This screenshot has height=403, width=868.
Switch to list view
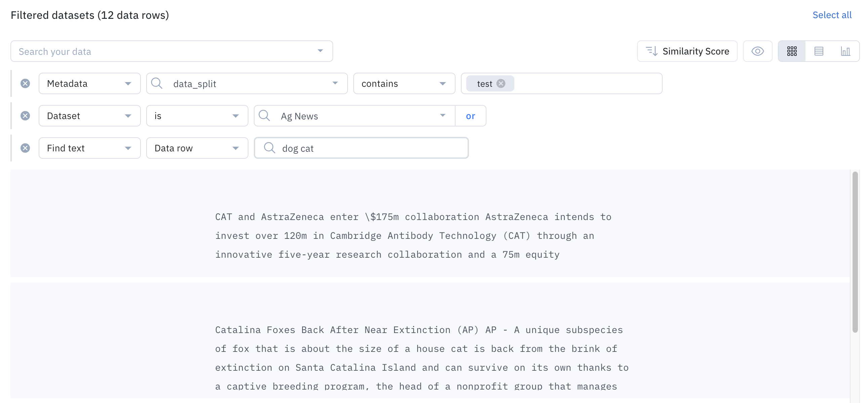pyautogui.click(x=819, y=51)
